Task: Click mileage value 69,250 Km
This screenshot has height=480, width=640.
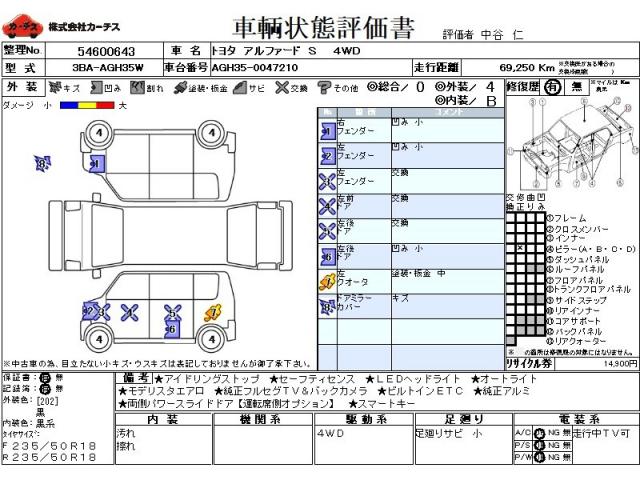Action: coord(527,68)
